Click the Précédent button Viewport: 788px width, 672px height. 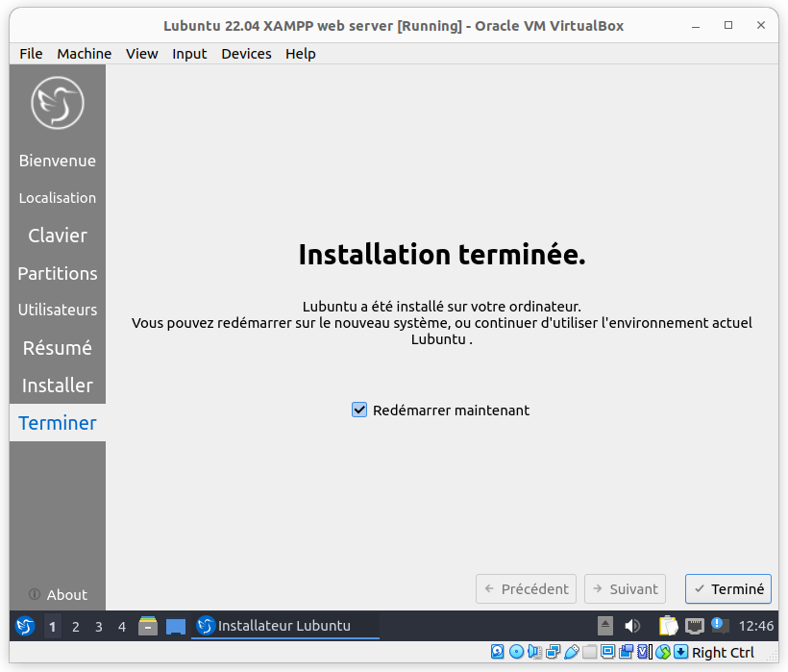click(526, 589)
